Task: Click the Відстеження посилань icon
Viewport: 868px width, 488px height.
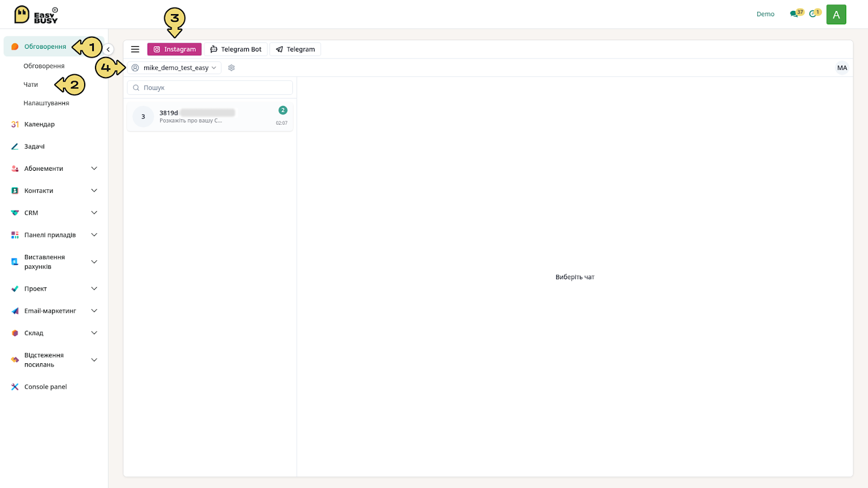Action: [x=15, y=360]
